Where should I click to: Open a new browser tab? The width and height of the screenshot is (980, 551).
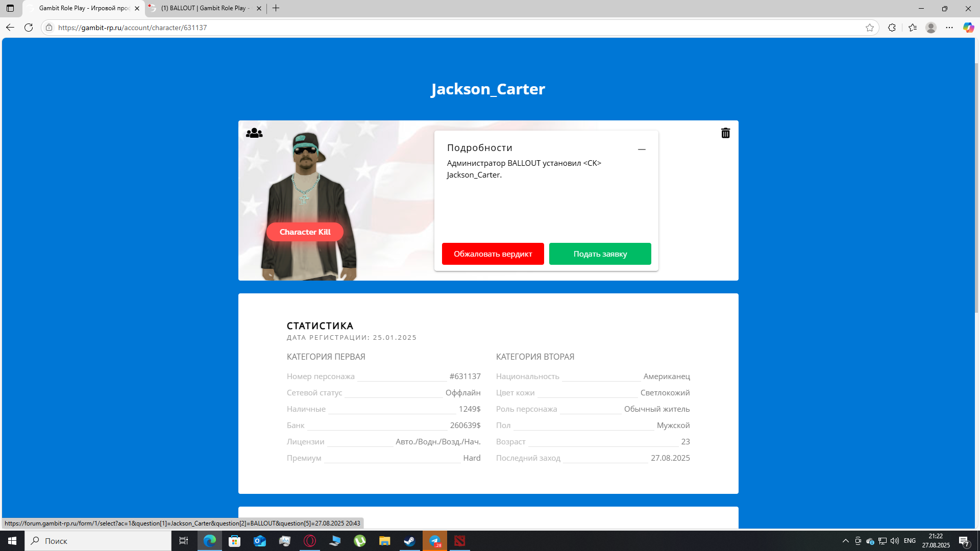tap(276, 8)
